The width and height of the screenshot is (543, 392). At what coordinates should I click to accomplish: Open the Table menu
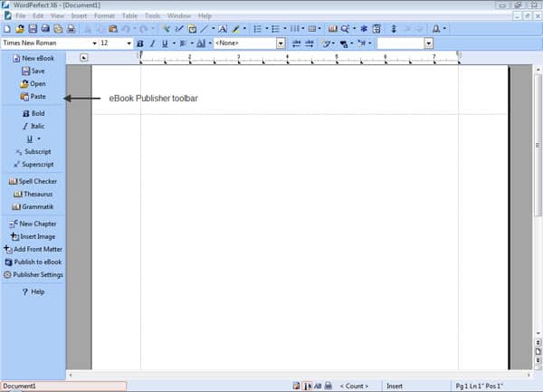click(130, 16)
